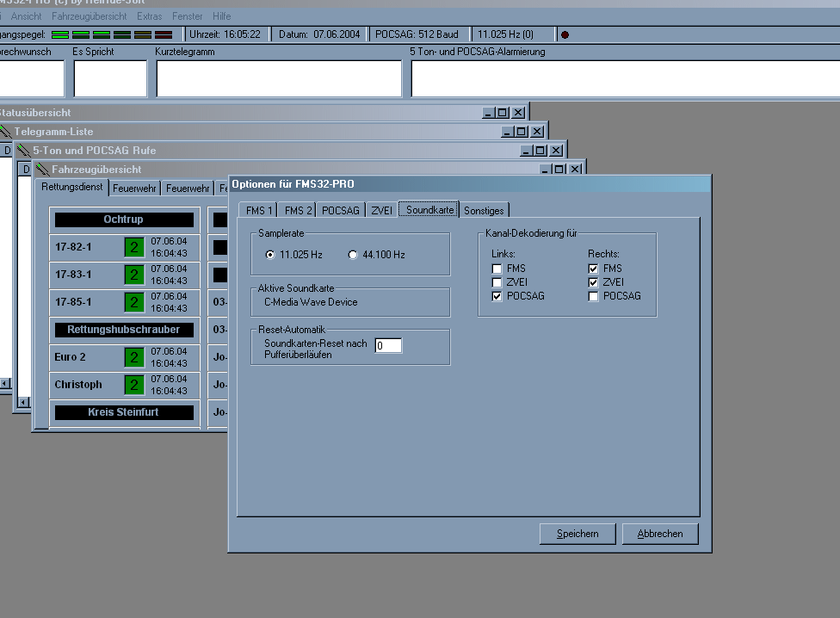Open the Extras menu
This screenshot has width=840, height=618.
pyautogui.click(x=149, y=16)
